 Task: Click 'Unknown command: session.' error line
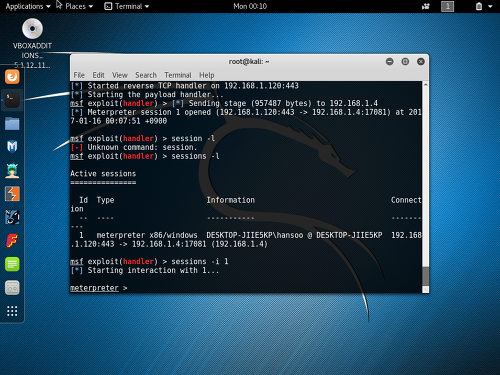134,147
